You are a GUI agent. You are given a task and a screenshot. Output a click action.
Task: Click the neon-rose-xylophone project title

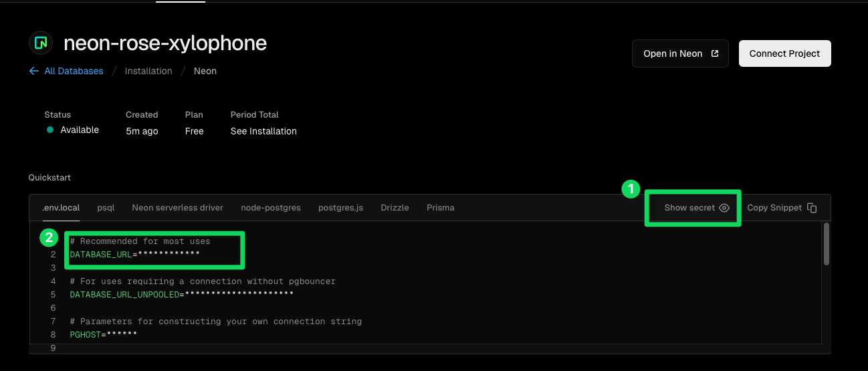[x=165, y=43]
